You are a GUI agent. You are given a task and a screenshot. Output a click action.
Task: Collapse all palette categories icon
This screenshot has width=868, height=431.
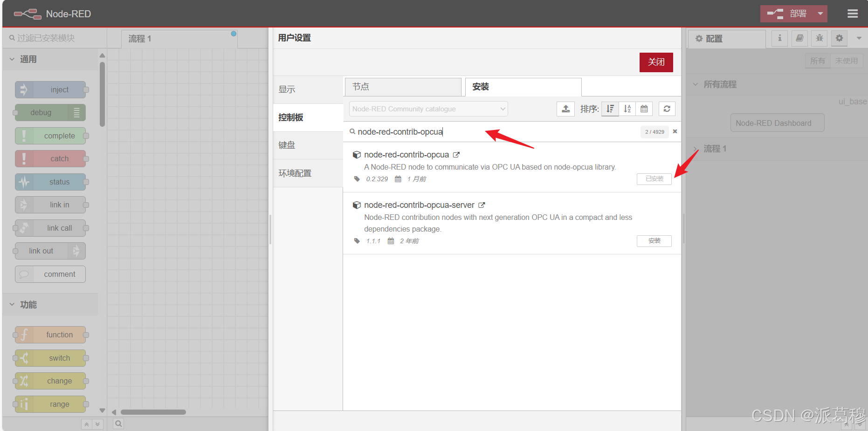tap(87, 424)
